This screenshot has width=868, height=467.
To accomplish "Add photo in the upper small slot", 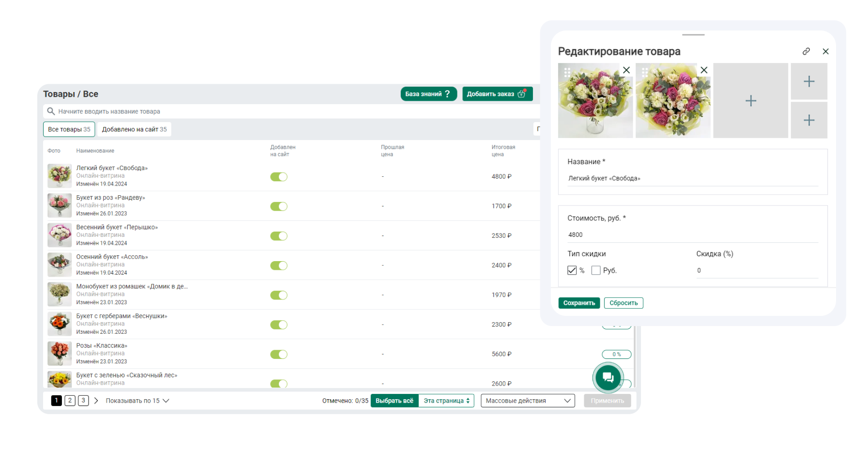I will click(x=809, y=81).
